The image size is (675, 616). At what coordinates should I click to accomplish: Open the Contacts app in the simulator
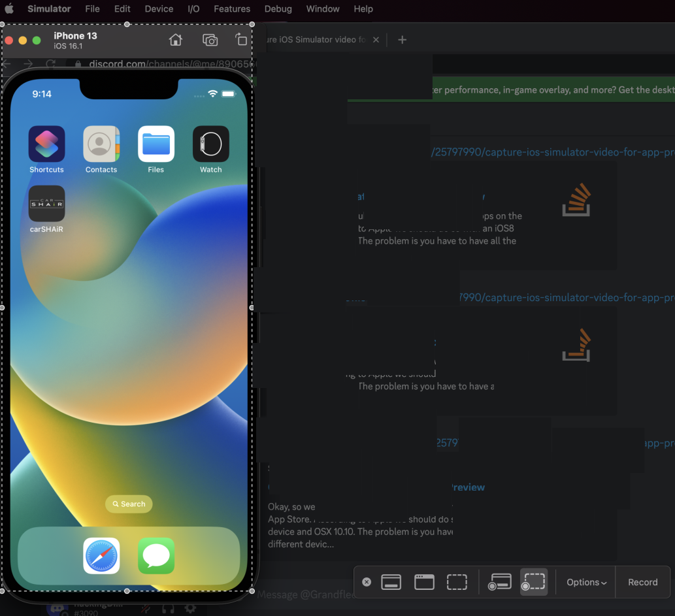coord(101,144)
